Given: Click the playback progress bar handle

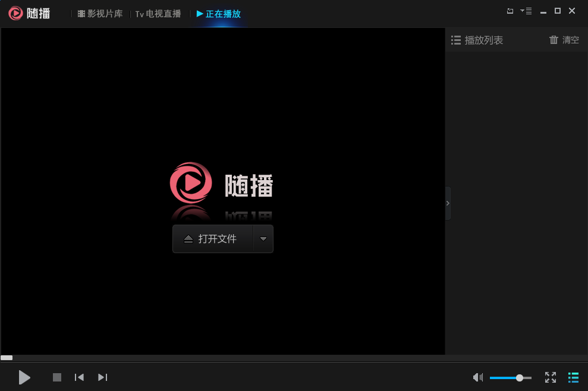Looking at the screenshot, I should pyautogui.click(x=7, y=358).
